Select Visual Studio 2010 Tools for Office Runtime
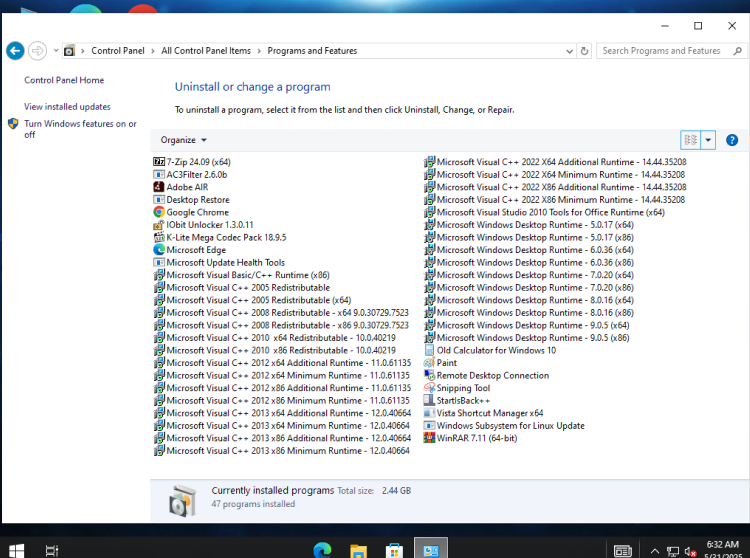The image size is (750, 558). (544, 212)
